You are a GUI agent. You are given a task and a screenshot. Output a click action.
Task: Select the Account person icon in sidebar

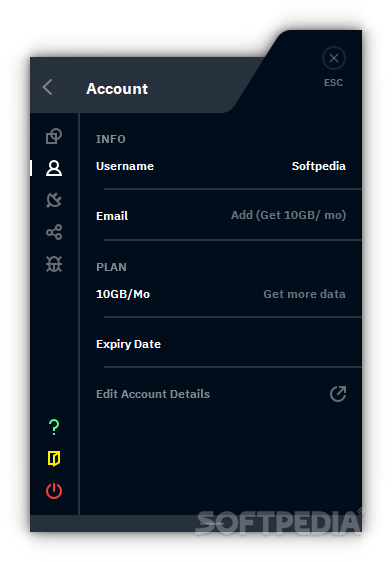54,168
